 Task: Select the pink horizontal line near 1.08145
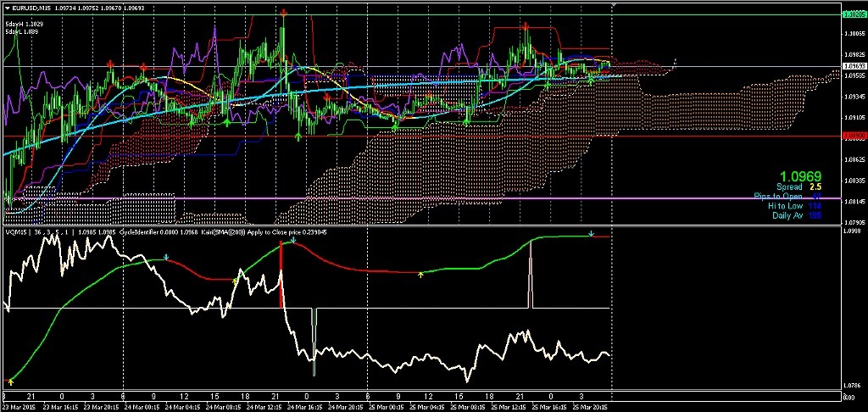click(420, 198)
